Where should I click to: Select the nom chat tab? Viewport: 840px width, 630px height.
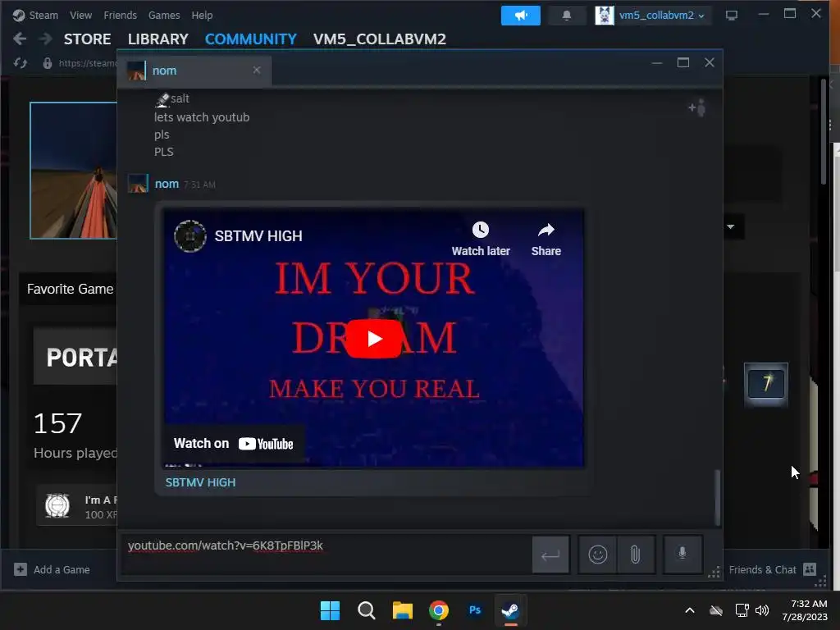pos(194,71)
